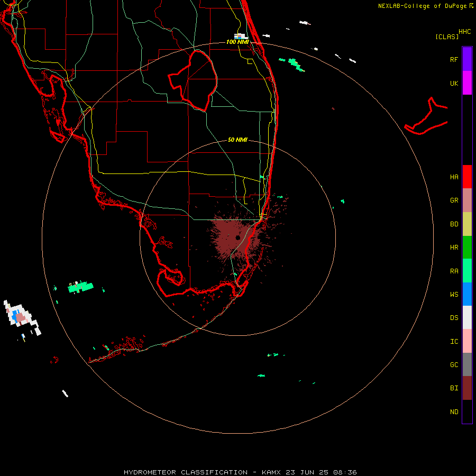
Task: Click the RF legend label
Action: tap(454, 59)
